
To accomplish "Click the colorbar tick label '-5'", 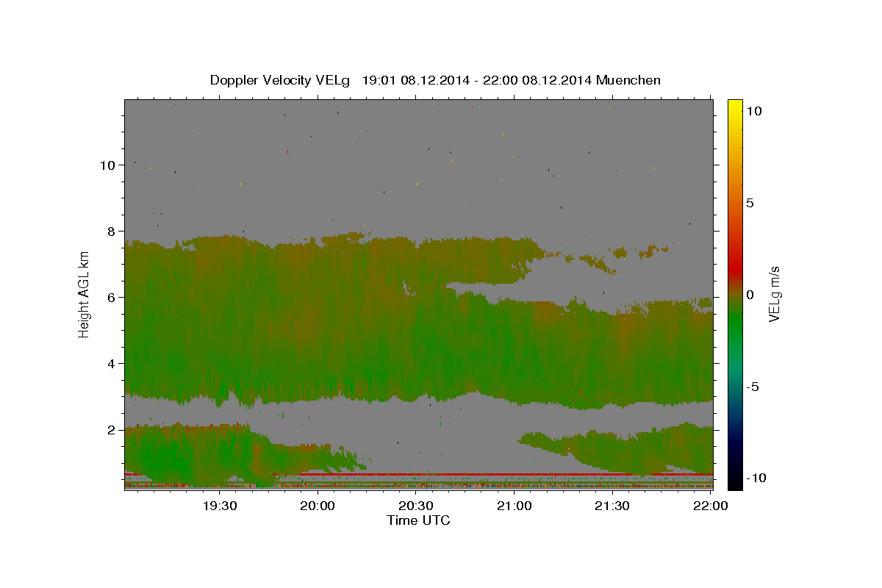I will tap(753, 387).
